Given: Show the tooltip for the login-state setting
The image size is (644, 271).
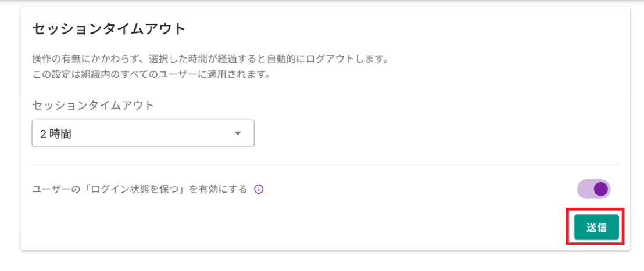Looking at the screenshot, I should coord(259,189).
